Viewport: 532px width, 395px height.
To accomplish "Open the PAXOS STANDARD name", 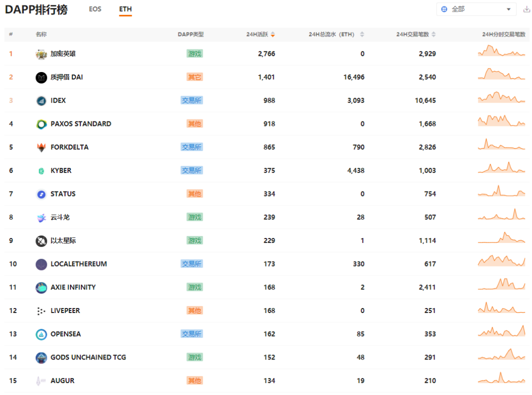I will click(x=81, y=123).
